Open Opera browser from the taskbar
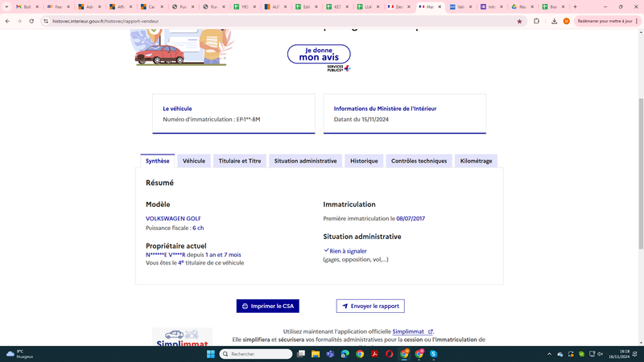This screenshot has width=644, height=362. (390, 354)
